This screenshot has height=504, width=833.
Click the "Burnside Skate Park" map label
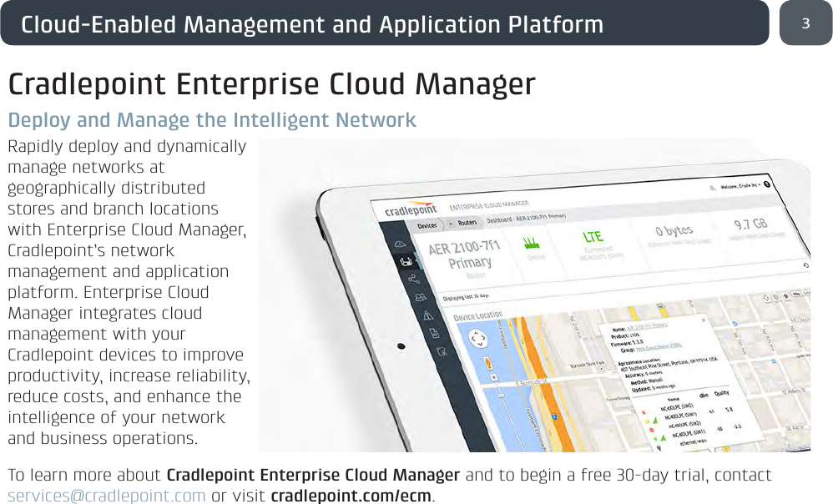tap(587, 365)
